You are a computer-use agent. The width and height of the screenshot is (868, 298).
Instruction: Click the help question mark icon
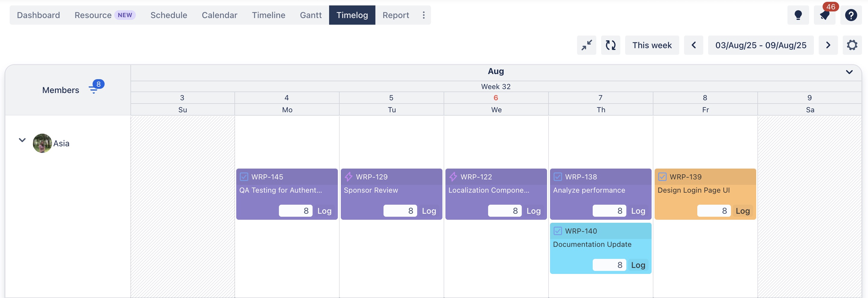(x=851, y=15)
